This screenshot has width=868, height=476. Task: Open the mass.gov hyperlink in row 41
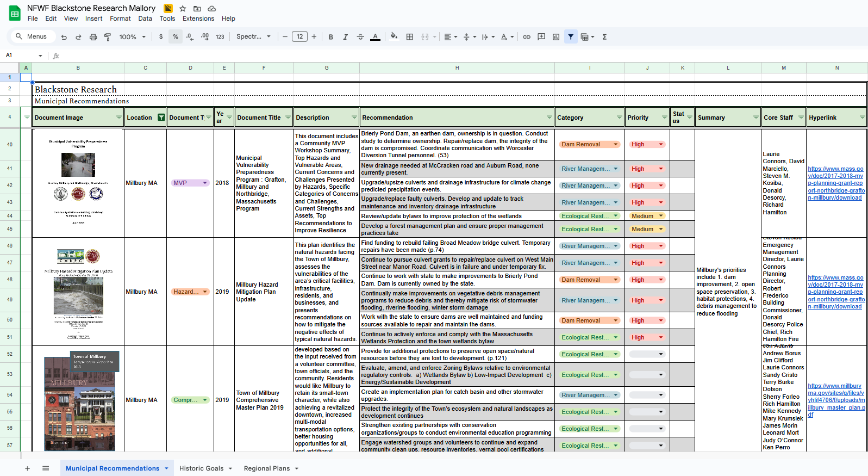[x=836, y=183]
